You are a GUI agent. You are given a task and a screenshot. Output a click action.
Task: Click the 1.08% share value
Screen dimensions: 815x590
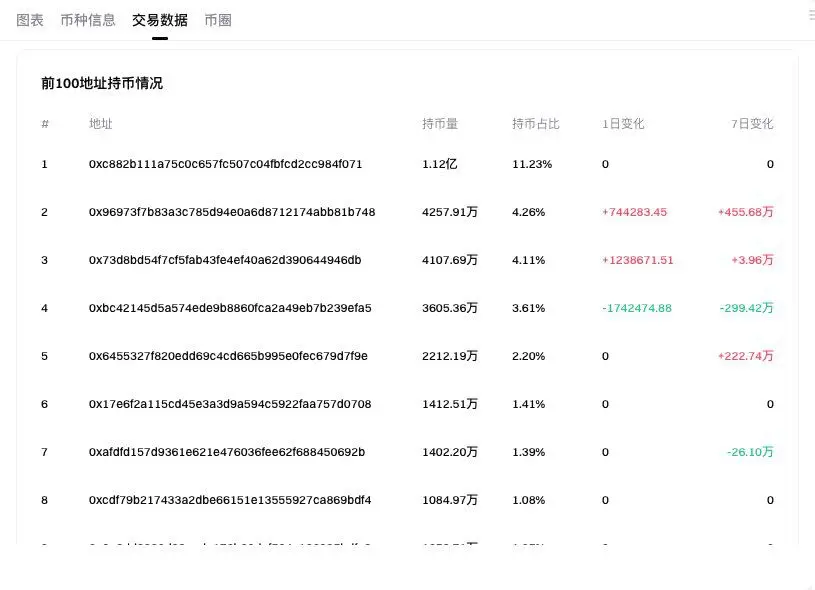(529, 500)
